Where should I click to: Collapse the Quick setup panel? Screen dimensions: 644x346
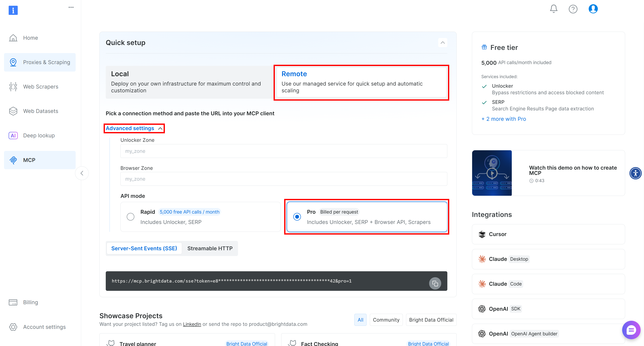click(x=442, y=43)
